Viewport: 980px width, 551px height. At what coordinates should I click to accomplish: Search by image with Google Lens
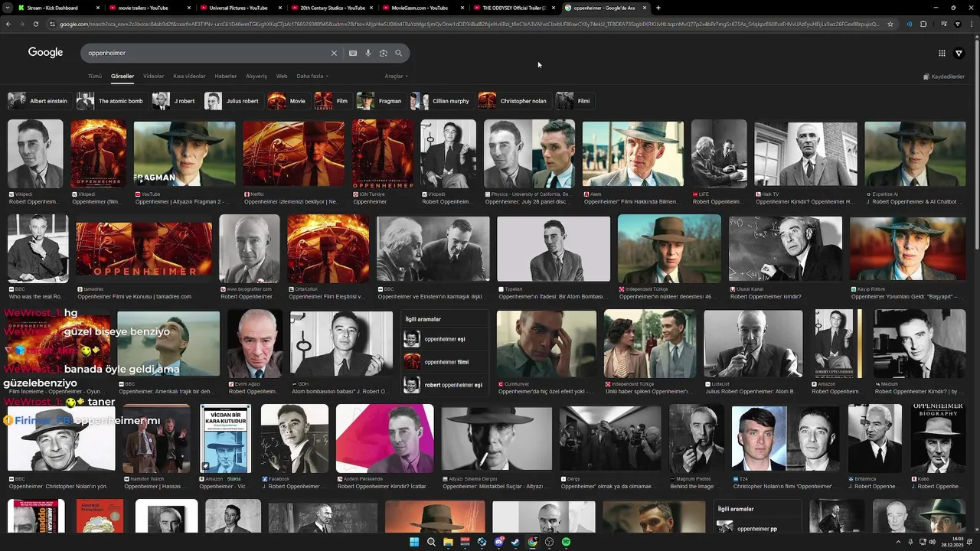[x=384, y=53]
